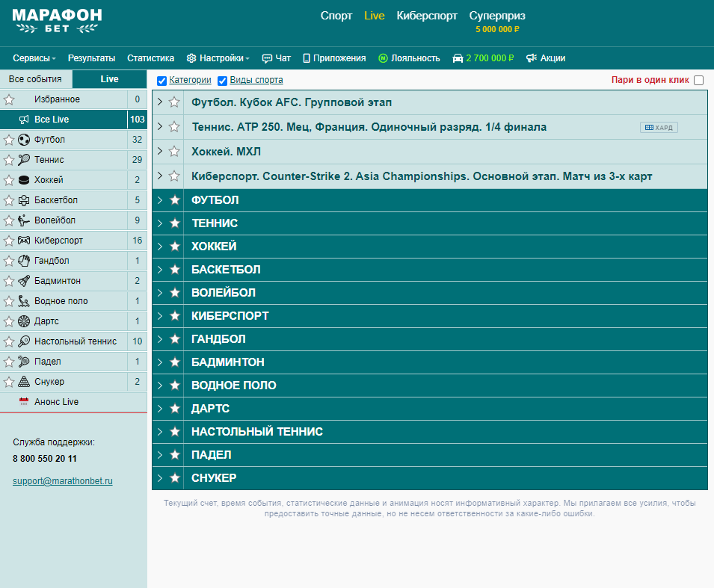Toggle the star on the Кубок AFC row
The image size is (714, 588).
174,102
